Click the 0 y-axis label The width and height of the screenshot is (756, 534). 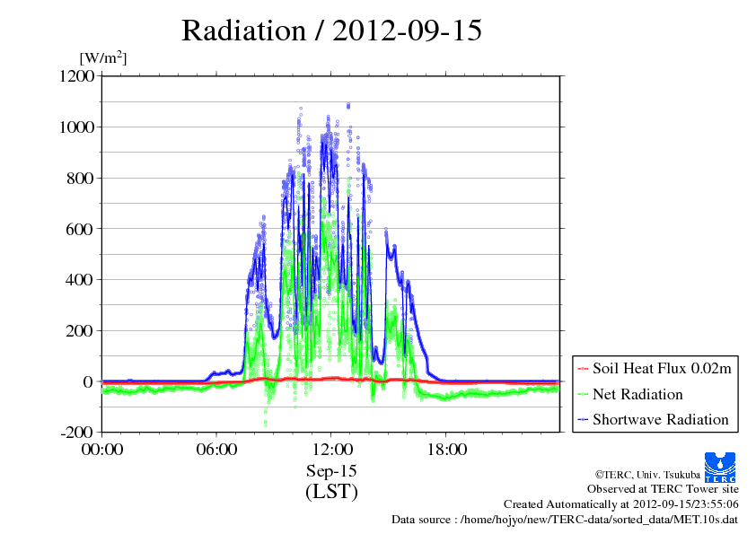pos(88,381)
